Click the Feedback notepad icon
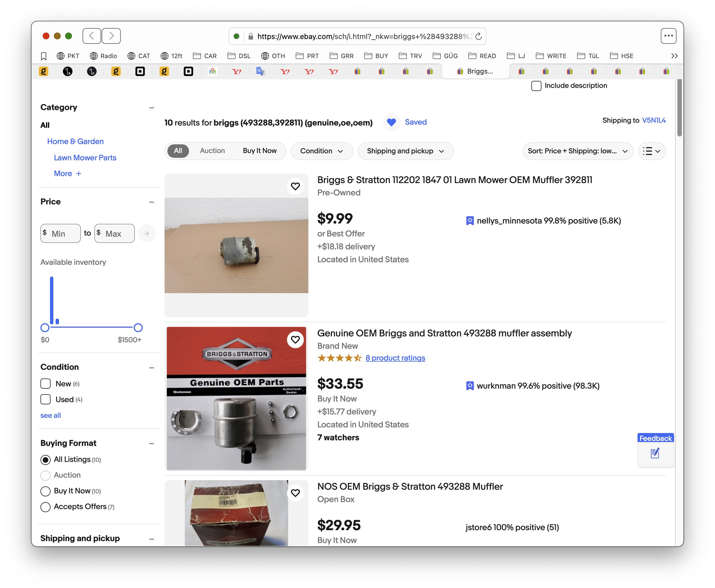The image size is (715, 588). pyautogui.click(x=655, y=453)
